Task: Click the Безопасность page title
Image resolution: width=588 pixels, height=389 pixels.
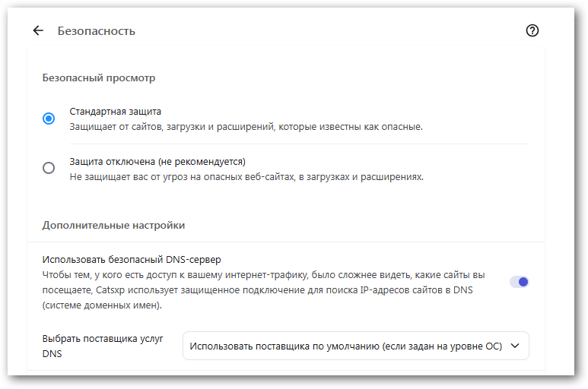Action: tap(96, 31)
